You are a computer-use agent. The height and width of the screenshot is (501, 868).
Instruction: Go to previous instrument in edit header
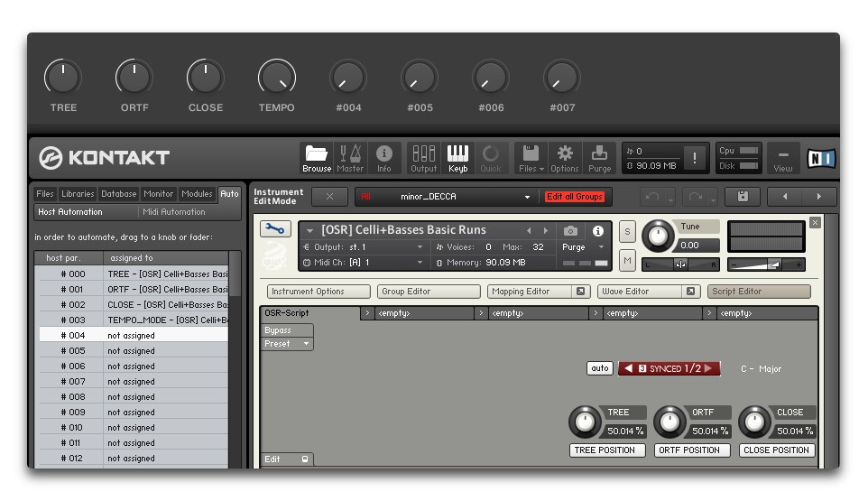pos(784,197)
